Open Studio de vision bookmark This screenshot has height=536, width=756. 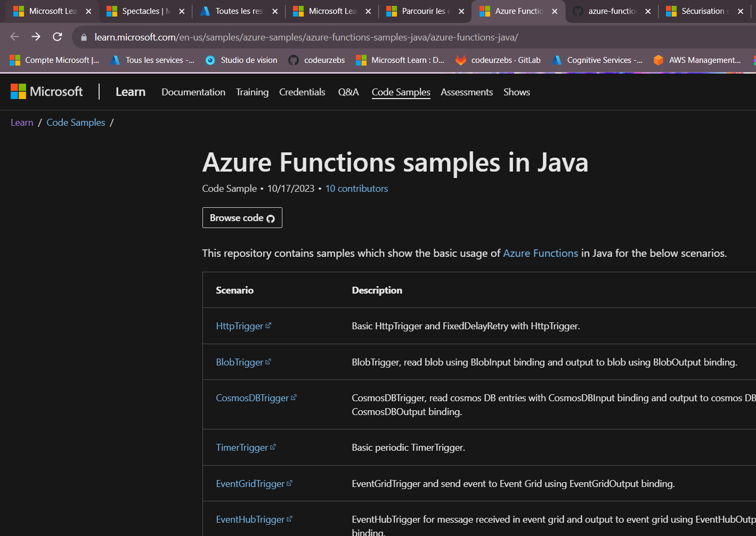click(x=241, y=60)
